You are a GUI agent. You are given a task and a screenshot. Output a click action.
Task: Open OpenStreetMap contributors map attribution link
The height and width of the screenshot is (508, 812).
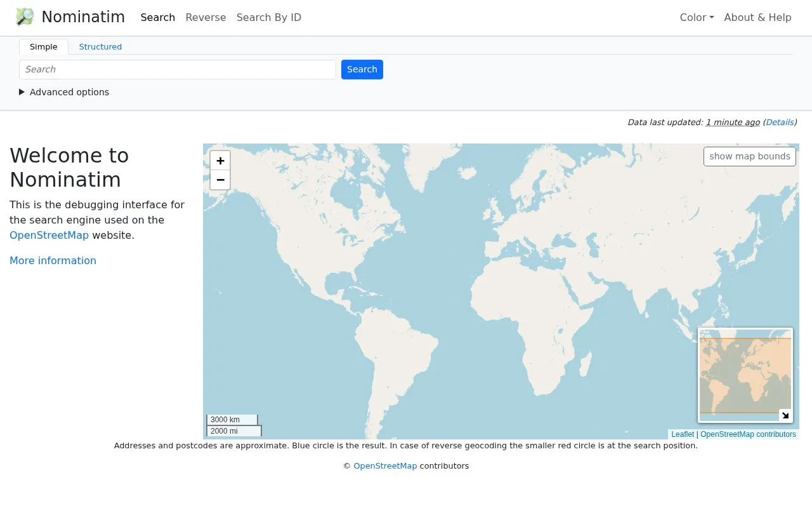pyautogui.click(x=748, y=434)
